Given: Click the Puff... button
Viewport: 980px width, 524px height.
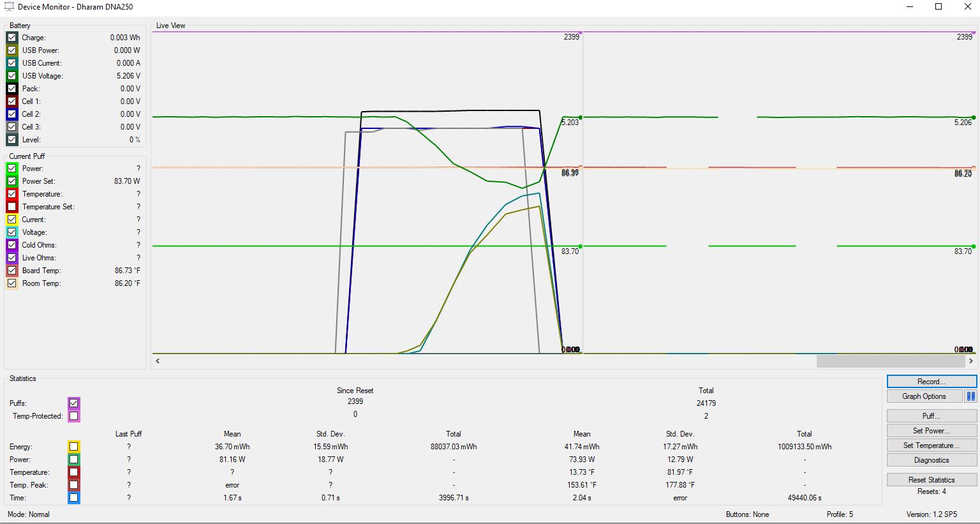Looking at the screenshot, I should (932, 416).
